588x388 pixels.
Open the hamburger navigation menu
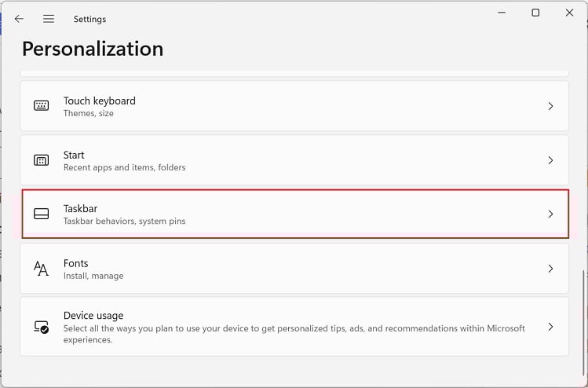click(x=49, y=19)
